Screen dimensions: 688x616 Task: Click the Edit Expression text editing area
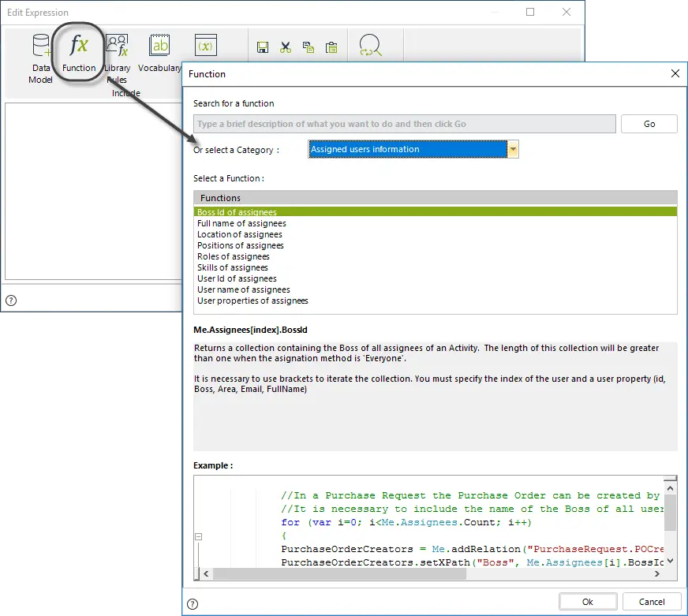click(93, 191)
